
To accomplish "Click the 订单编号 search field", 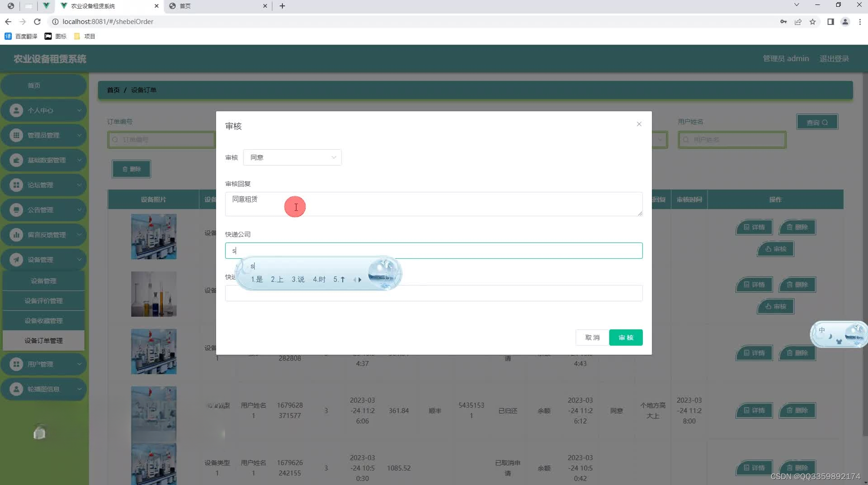I will [x=161, y=140].
